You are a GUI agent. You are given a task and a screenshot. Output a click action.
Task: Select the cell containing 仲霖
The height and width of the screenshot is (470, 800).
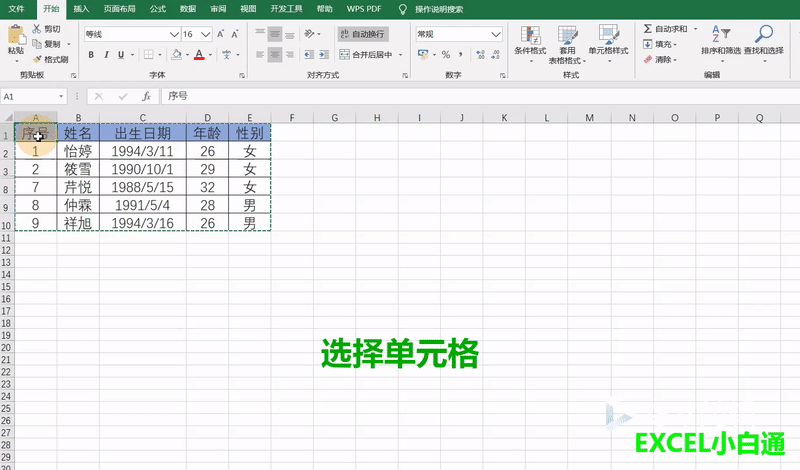click(x=78, y=205)
